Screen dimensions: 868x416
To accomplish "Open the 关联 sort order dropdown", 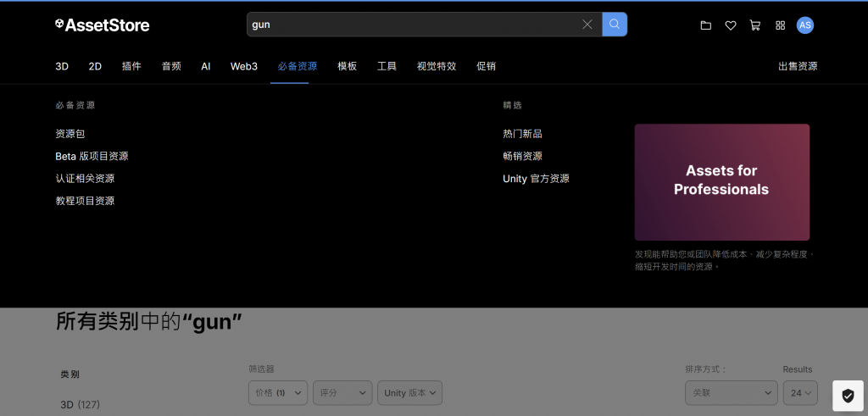I will coord(732,393).
